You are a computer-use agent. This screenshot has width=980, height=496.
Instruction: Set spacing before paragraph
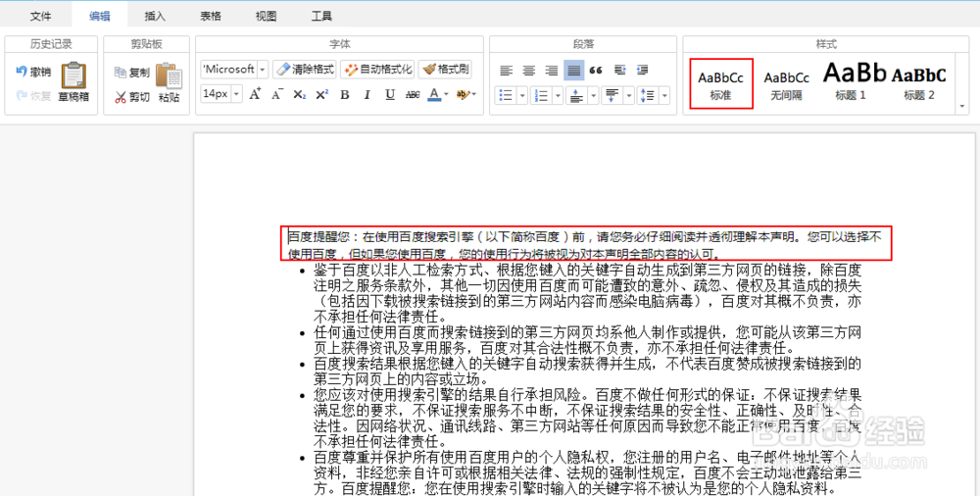[577, 95]
